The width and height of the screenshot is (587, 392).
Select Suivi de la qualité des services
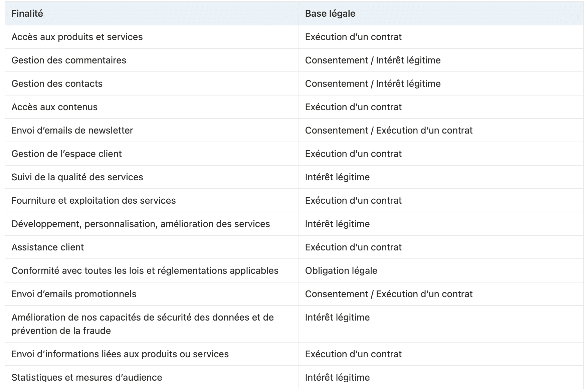tap(77, 177)
